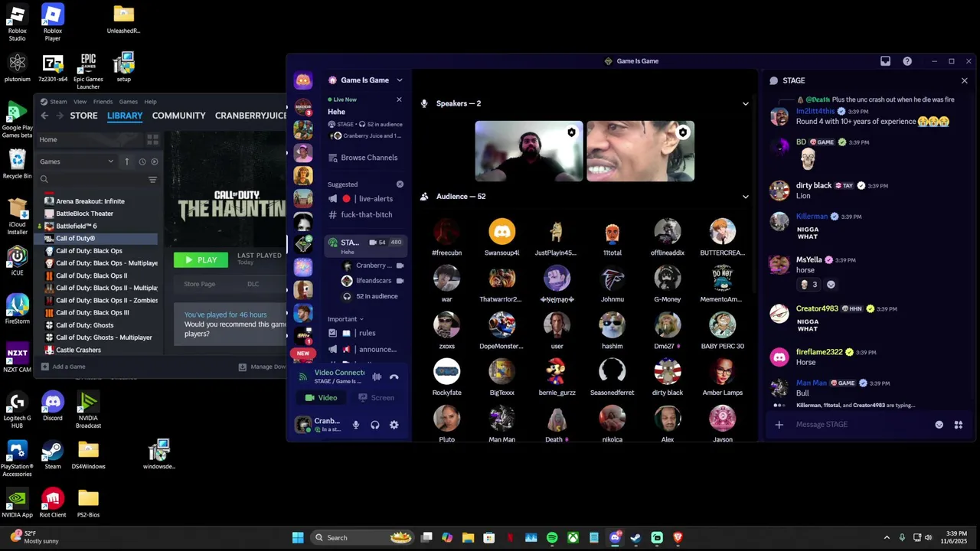
Task: Dismiss the Suggested channels section
Action: [x=400, y=184]
